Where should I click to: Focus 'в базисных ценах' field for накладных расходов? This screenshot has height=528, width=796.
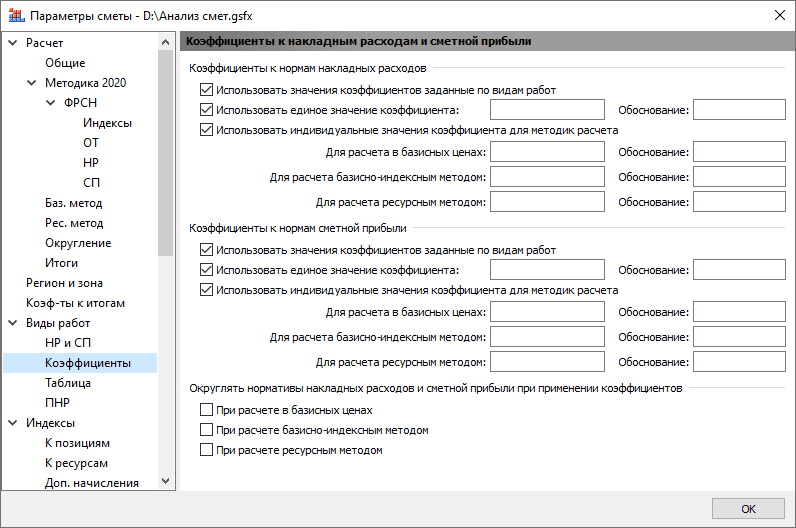[547, 152]
